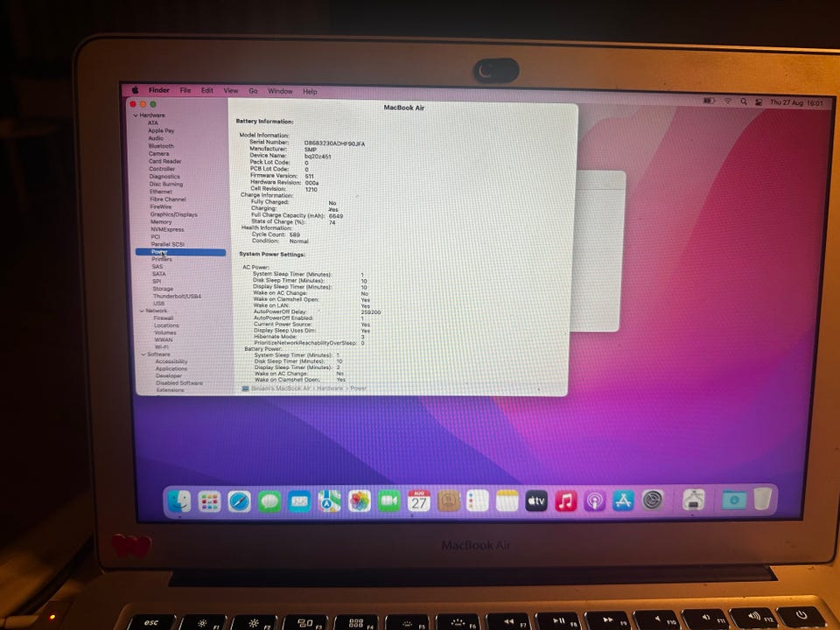This screenshot has width=840, height=630.
Task: Open the Apple menu
Action: (x=135, y=90)
